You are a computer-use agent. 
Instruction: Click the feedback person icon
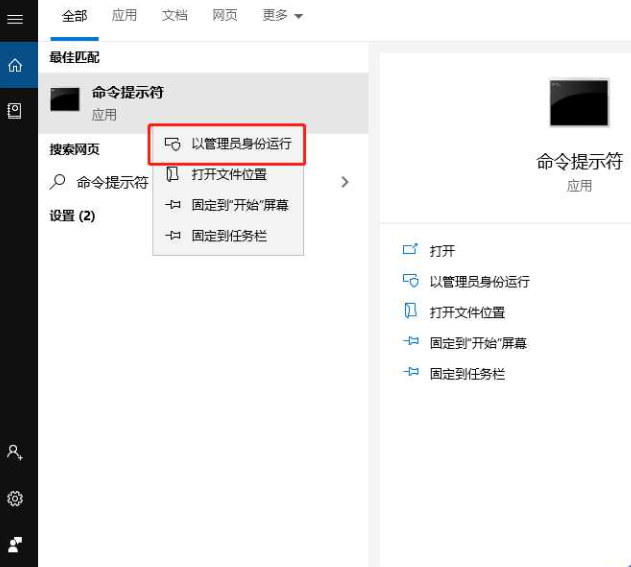15,544
